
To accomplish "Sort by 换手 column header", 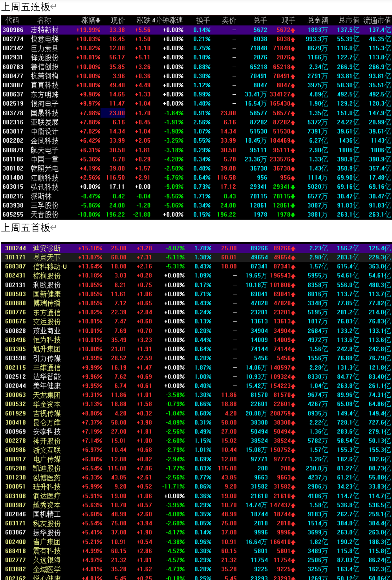I will click(203, 20).
